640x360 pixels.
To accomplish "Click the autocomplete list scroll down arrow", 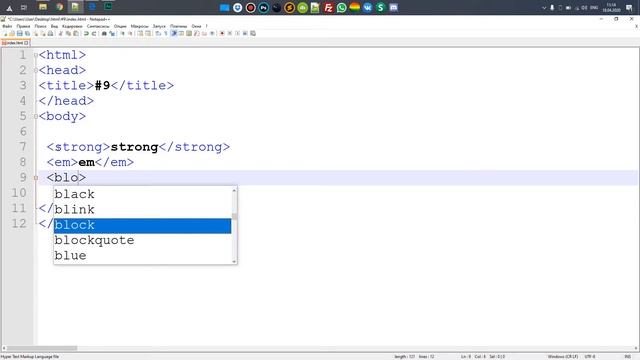I will [x=234, y=261].
